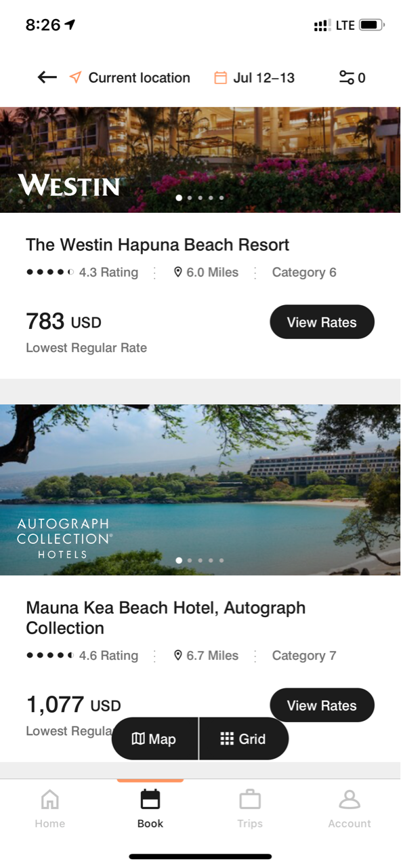Open the Home tab icon

[x=50, y=800]
